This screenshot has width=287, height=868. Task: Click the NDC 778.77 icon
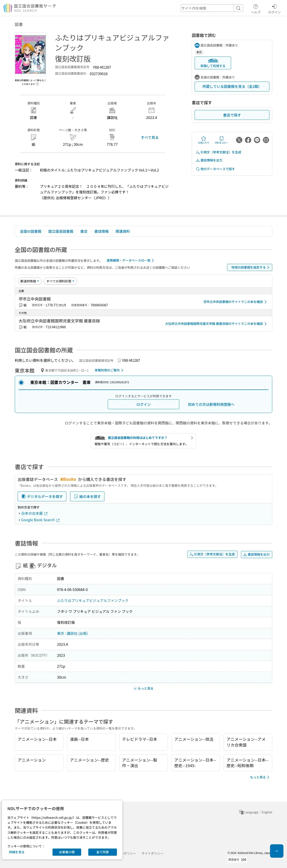coord(112,137)
